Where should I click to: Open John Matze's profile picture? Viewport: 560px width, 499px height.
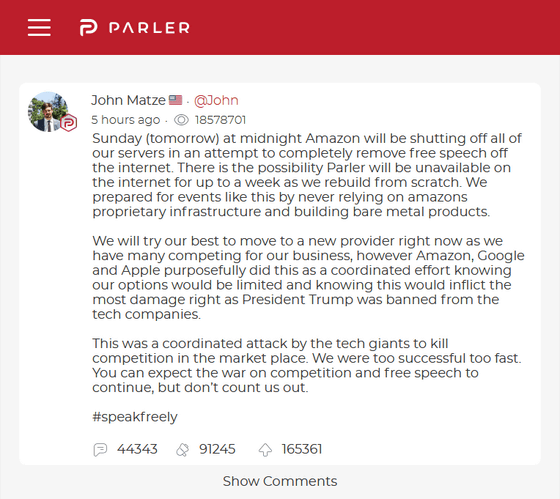click(x=48, y=112)
